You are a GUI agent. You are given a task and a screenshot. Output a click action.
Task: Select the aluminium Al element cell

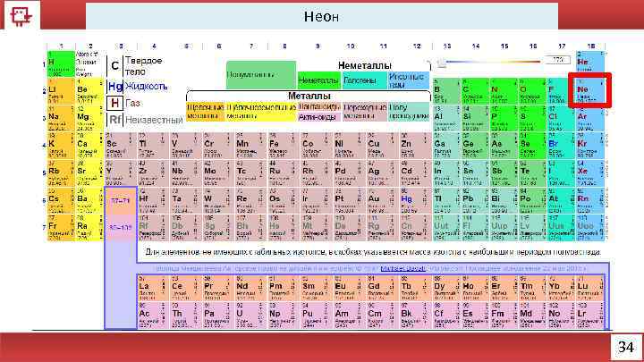pos(446,118)
